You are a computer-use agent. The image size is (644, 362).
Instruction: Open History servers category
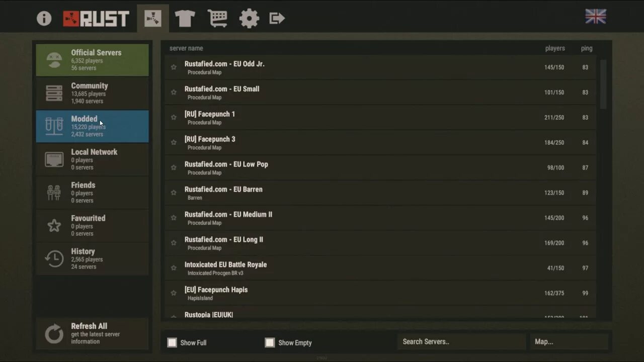92,259
